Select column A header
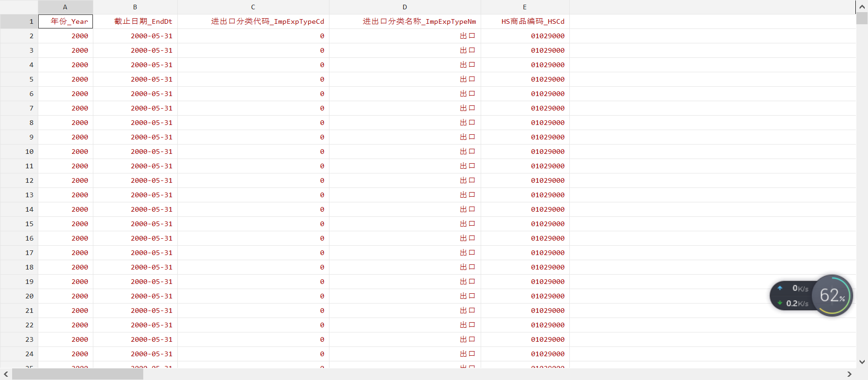Screen dimensions: 868x380 [65, 7]
